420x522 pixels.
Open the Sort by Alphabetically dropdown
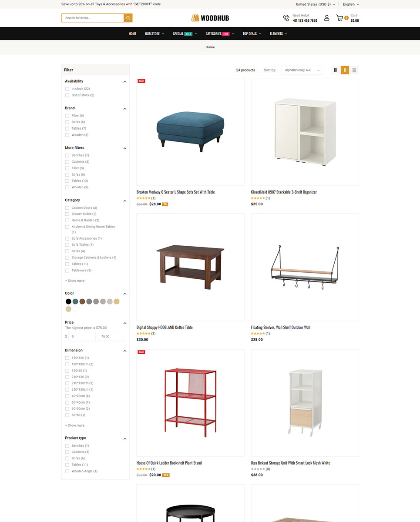click(x=302, y=70)
